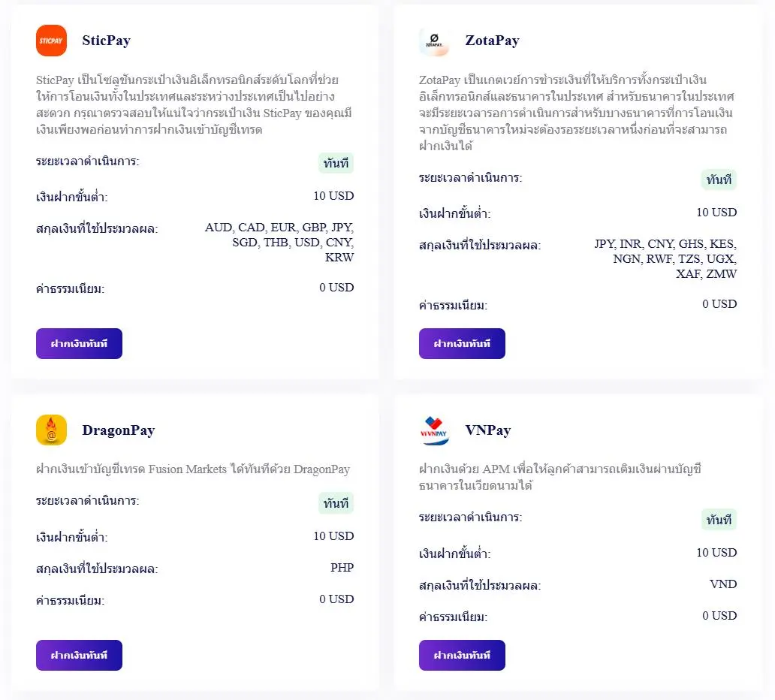Click the SticPay heading title

pyautogui.click(x=107, y=41)
